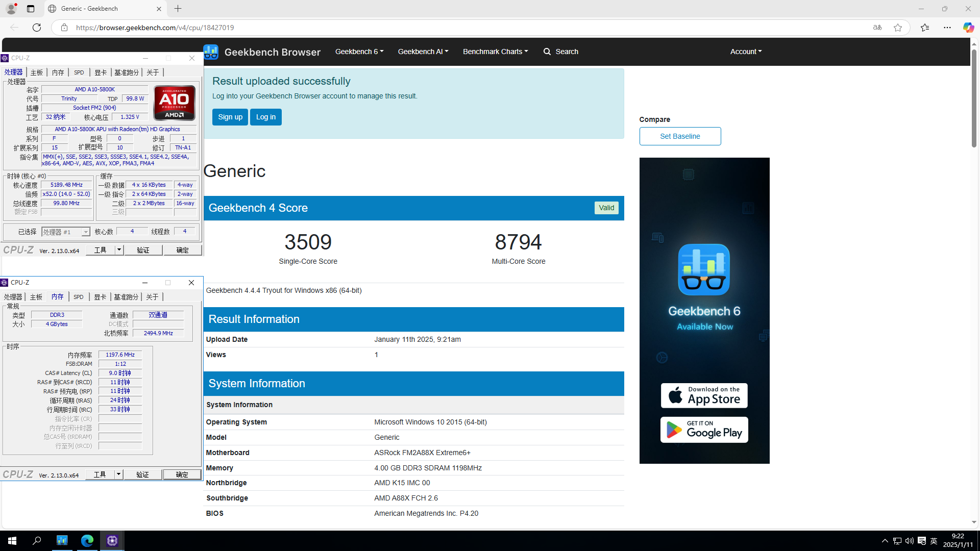
Task: Click the browser address bar URL
Action: click(x=155, y=28)
